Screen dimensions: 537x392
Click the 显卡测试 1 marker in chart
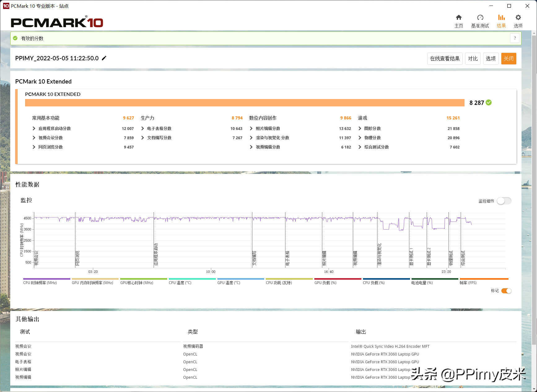(409, 240)
